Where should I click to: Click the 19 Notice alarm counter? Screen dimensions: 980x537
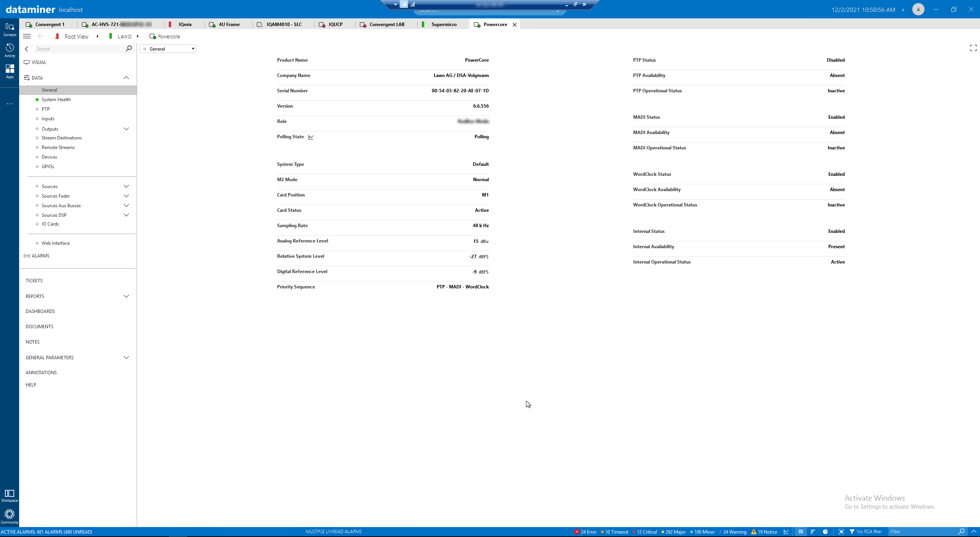point(764,532)
